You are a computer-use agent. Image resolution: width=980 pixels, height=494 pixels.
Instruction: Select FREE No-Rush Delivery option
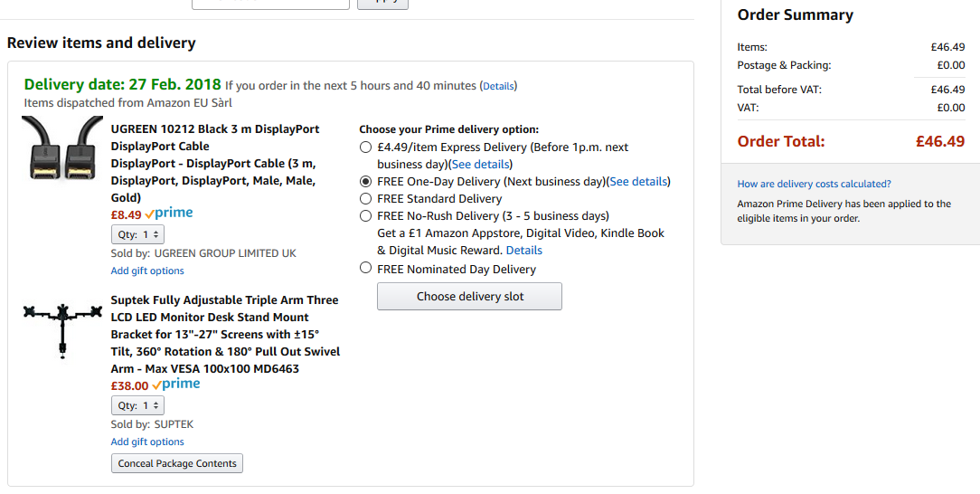(x=365, y=215)
